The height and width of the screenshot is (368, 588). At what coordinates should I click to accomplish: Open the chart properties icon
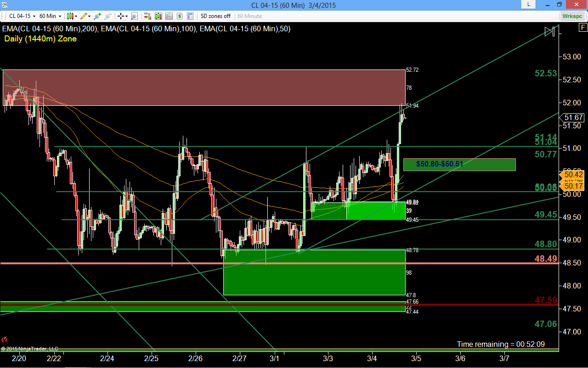(x=190, y=16)
